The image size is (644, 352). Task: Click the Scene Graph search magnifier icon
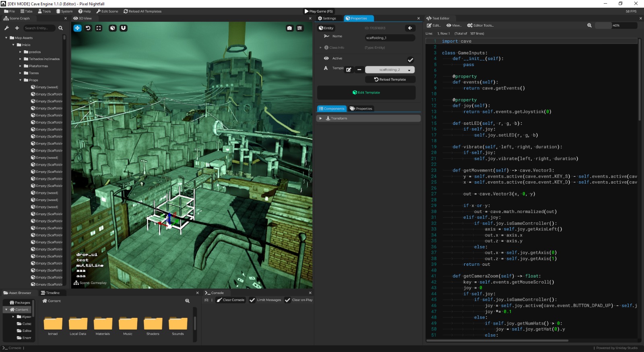click(61, 28)
